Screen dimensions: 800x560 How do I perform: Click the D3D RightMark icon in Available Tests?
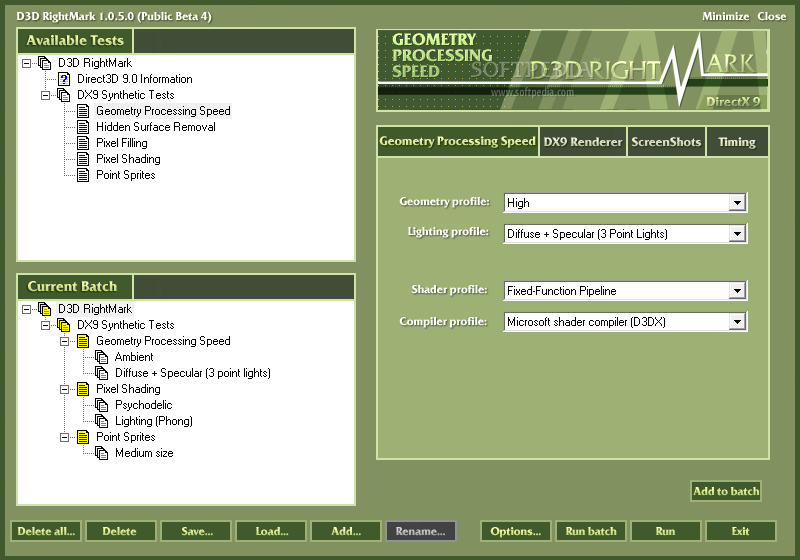coord(45,63)
